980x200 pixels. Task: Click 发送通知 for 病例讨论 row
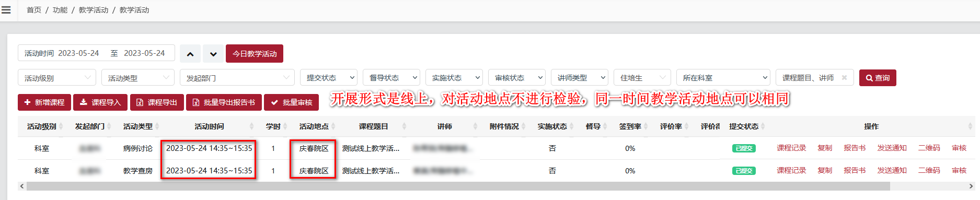point(892,148)
